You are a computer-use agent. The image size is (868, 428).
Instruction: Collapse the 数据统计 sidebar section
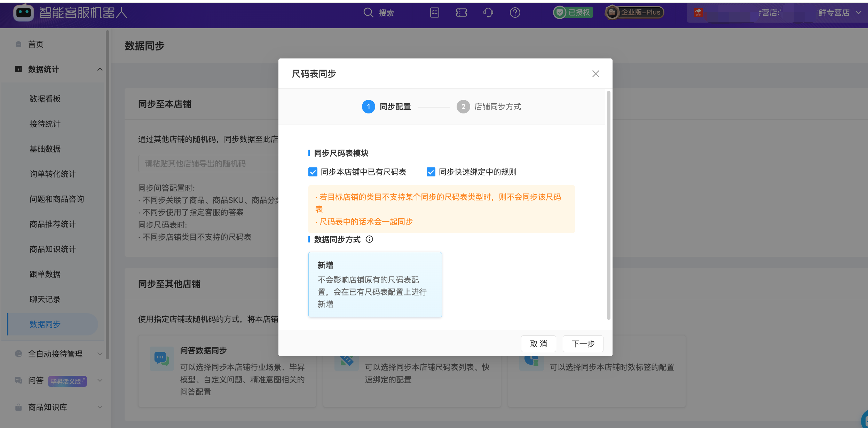pos(100,69)
